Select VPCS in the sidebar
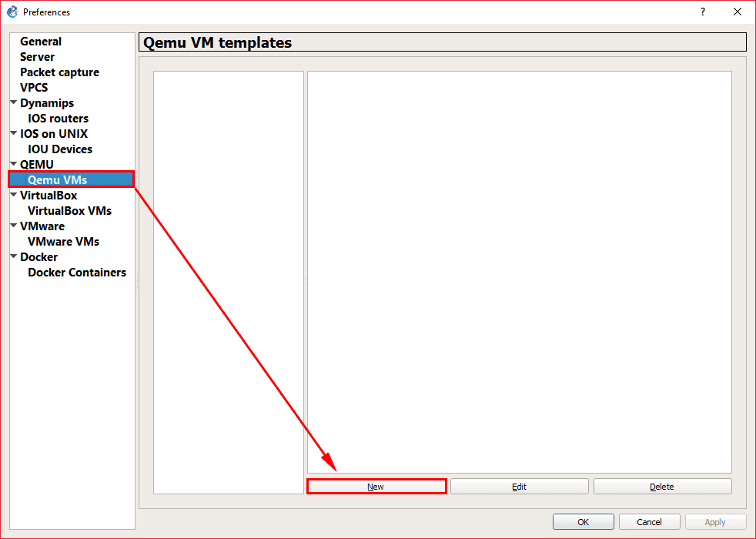 [x=34, y=88]
